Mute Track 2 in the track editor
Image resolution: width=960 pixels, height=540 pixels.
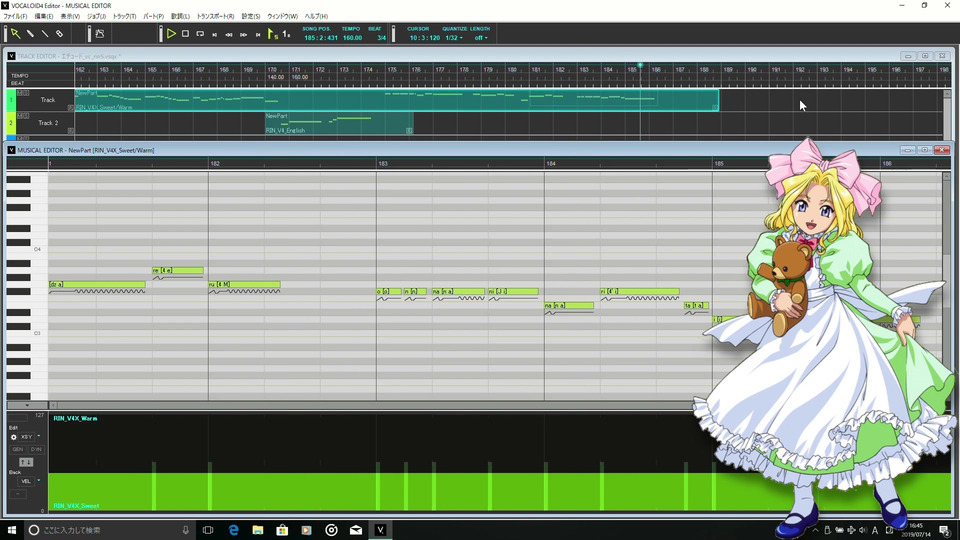[x=20, y=116]
